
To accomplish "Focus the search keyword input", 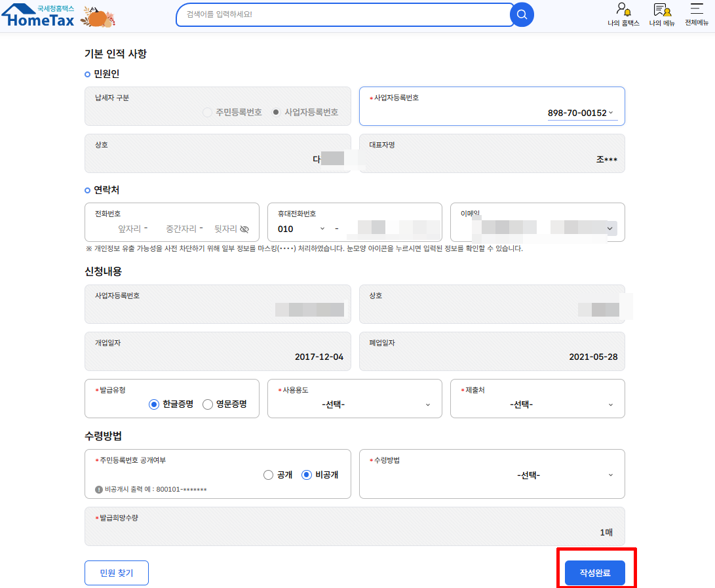I will (x=344, y=14).
